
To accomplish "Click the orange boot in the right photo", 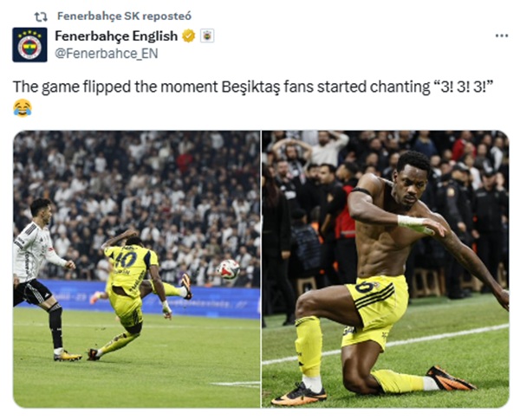I will point(451,378).
